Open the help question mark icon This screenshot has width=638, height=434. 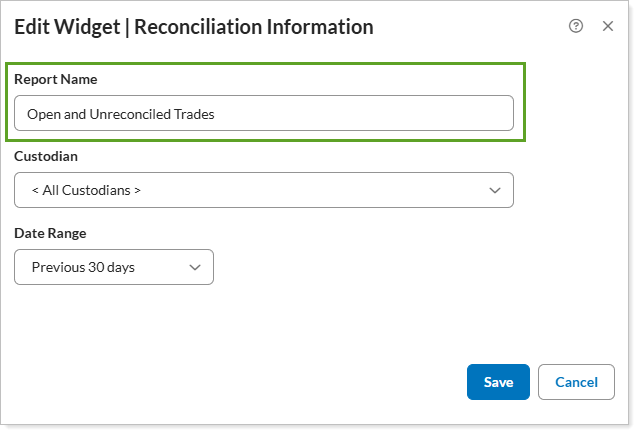[576, 27]
